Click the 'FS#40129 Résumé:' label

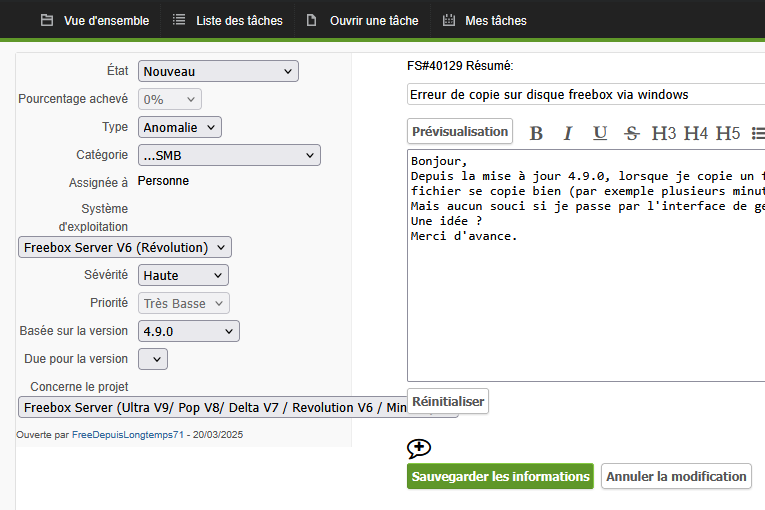point(460,66)
